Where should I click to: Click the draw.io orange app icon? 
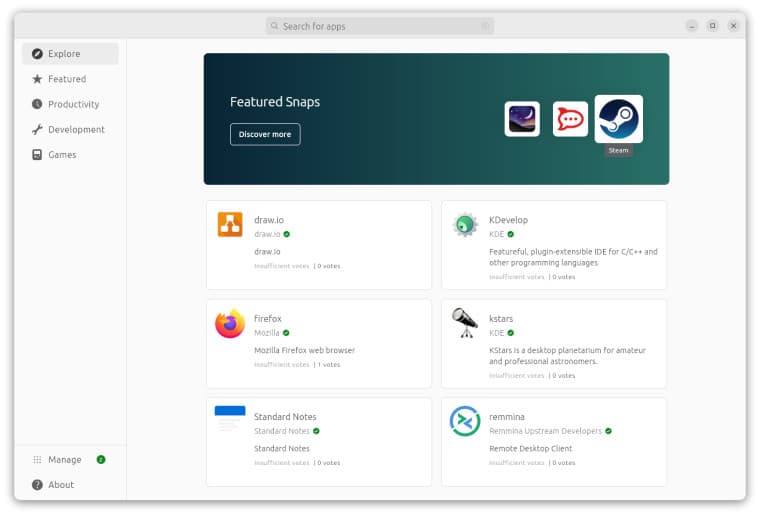click(x=230, y=225)
